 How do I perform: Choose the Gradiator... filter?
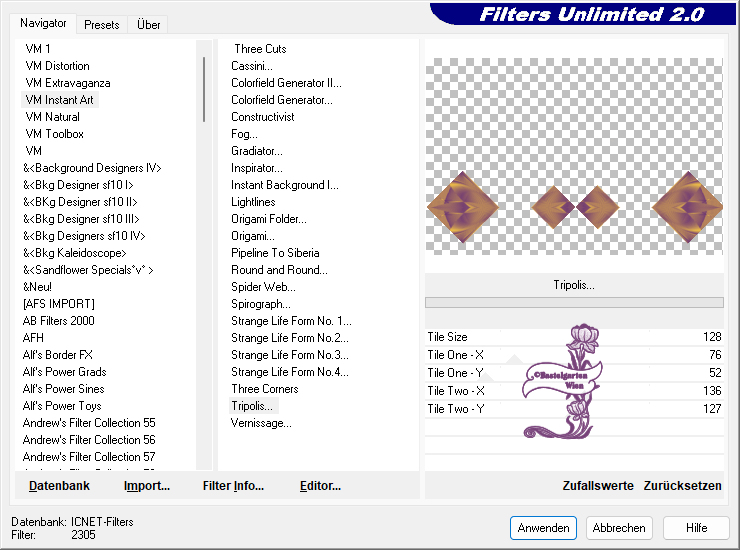(257, 151)
